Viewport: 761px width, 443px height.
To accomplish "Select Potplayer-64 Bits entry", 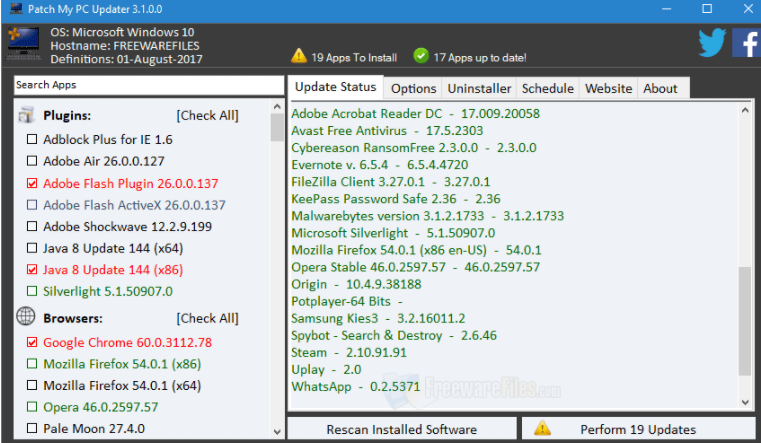I will [347, 301].
